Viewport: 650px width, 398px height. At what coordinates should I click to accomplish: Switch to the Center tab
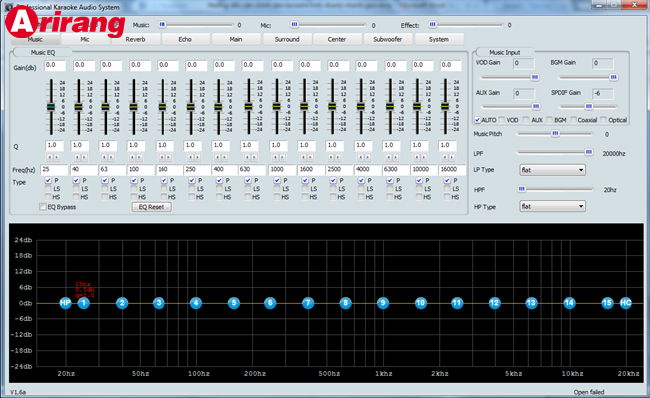337,39
